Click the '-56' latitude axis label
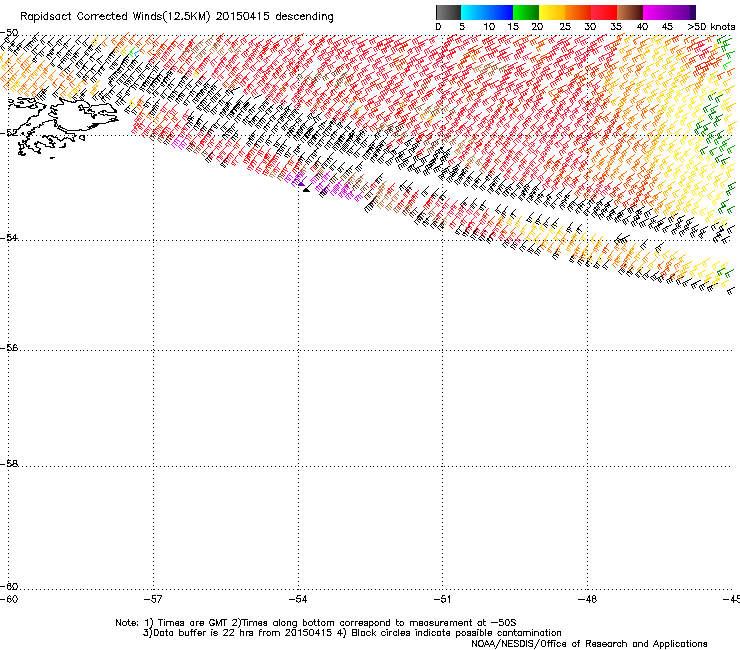The width and height of the screenshot is (740, 650). (9, 347)
